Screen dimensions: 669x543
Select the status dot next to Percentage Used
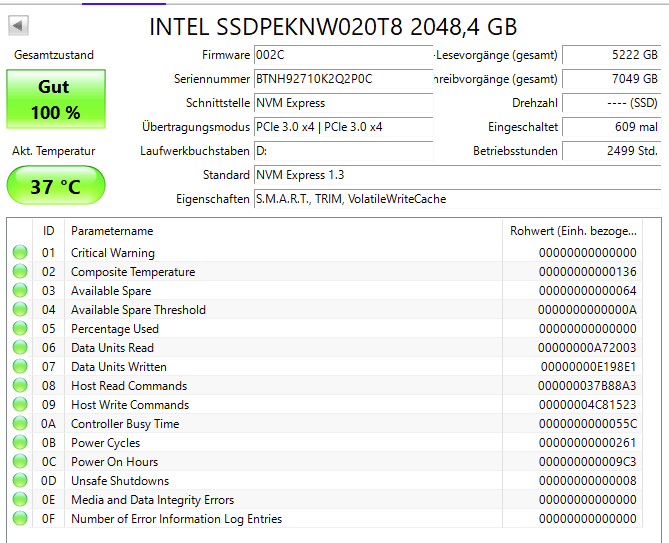[x=20, y=329]
